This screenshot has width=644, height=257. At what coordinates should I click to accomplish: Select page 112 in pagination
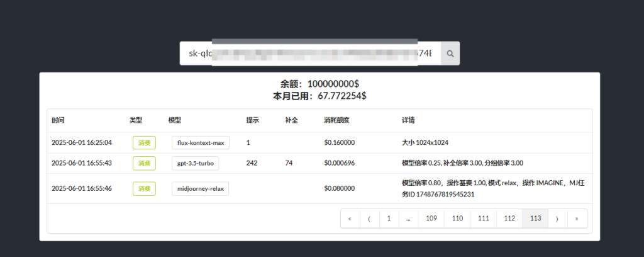pos(509,219)
